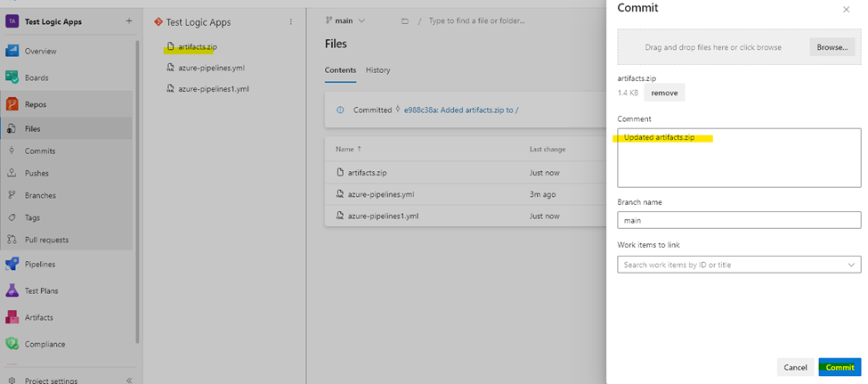Click azure-pipelines.yml file icon in the repo tree
The height and width of the screenshot is (384, 868).
(171, 68)
